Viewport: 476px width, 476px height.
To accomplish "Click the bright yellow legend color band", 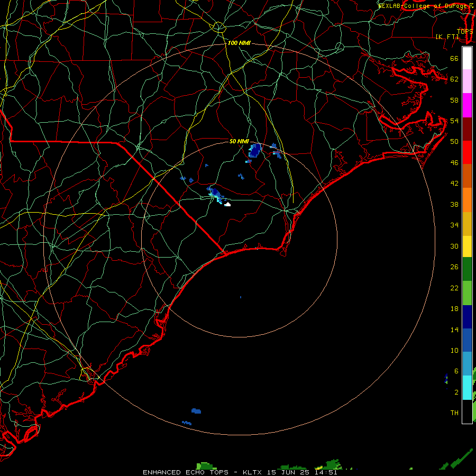I will tap(467, 246).
